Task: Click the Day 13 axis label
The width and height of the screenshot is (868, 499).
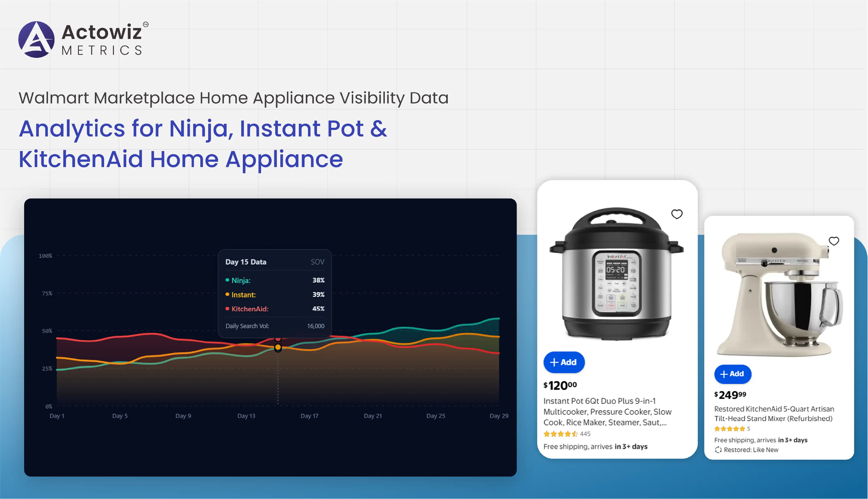Action: coord(246,416)
